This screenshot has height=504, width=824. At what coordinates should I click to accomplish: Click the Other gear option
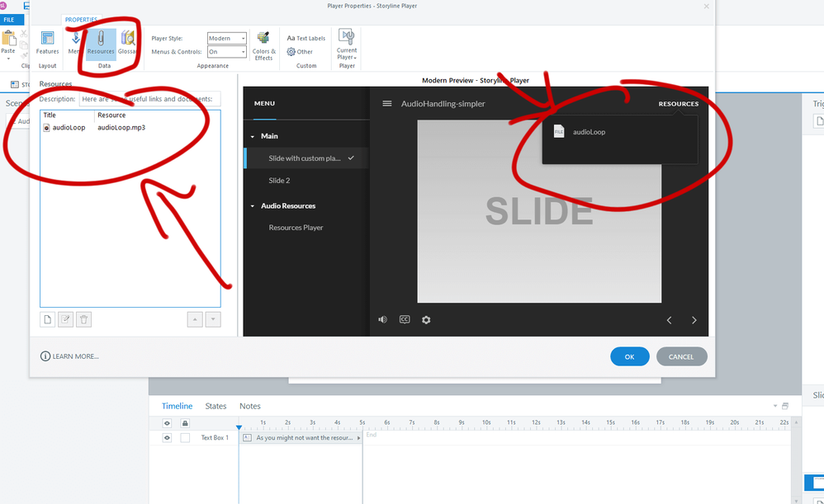[300, 52]
